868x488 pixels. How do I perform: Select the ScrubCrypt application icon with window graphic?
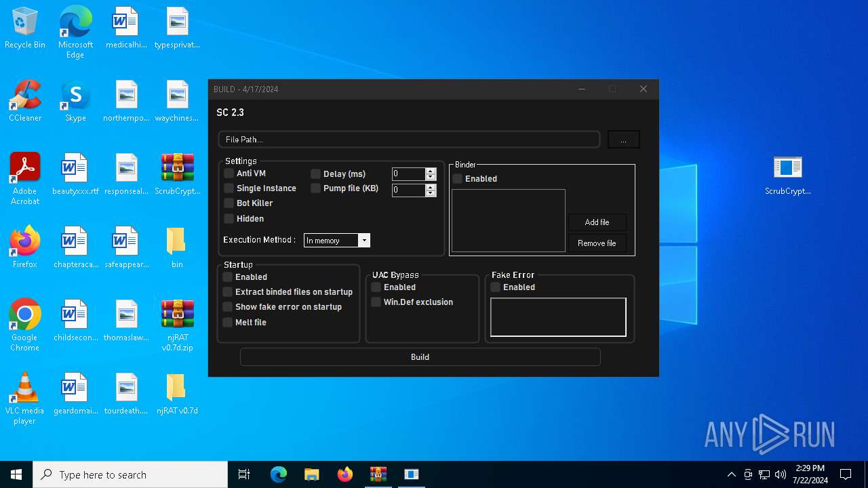(x=787, y=175)
